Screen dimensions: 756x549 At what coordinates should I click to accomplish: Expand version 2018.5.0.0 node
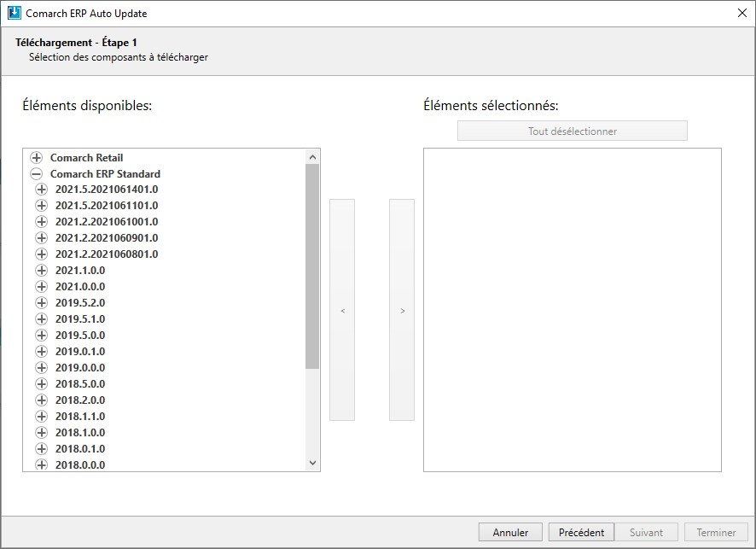point(42,384)
